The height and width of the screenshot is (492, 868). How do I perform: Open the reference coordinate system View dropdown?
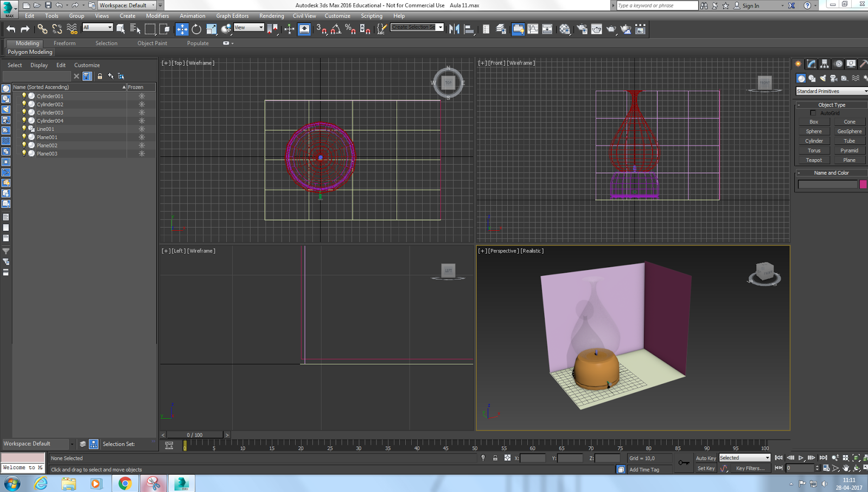(x=249, y=28)
